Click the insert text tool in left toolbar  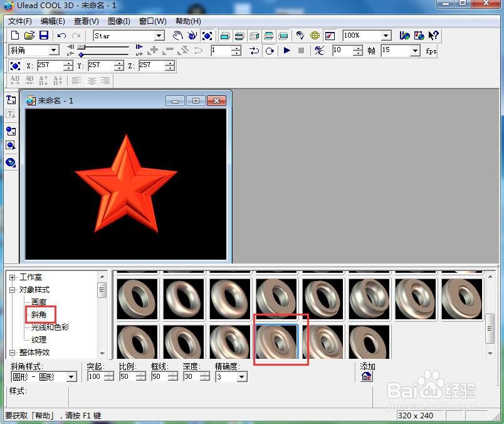pos(11,100)
